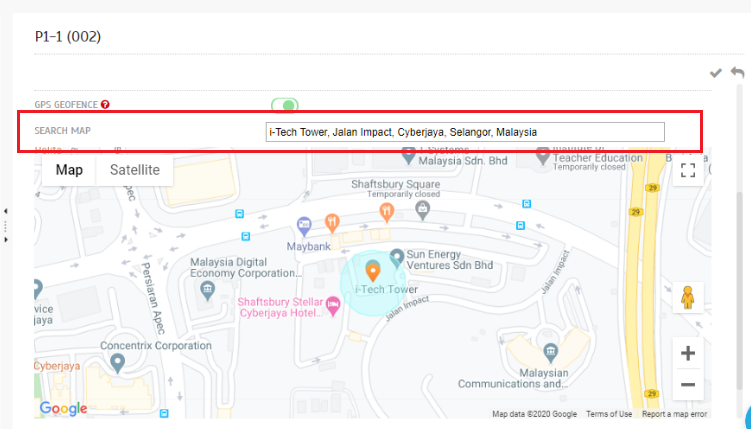Click the P1-1 (002) heading text

tap(68, 36)
